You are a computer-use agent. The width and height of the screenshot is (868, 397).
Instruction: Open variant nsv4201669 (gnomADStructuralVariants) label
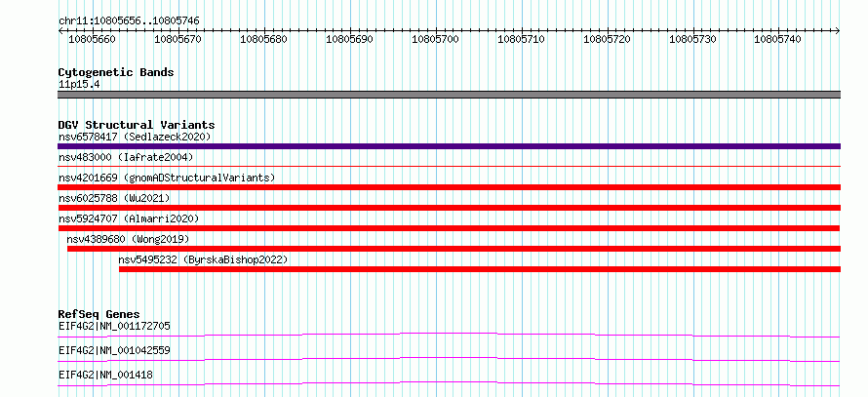click(x=167, y=178)
